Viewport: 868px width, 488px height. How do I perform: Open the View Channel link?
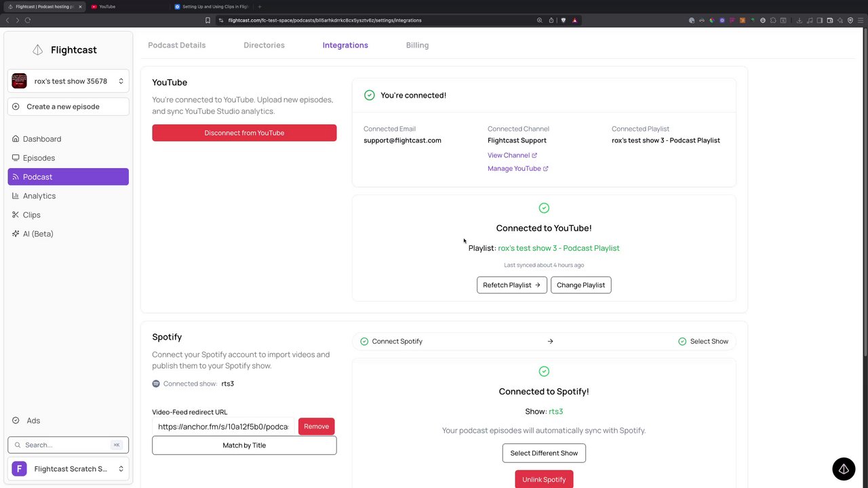tap(513, 155)
